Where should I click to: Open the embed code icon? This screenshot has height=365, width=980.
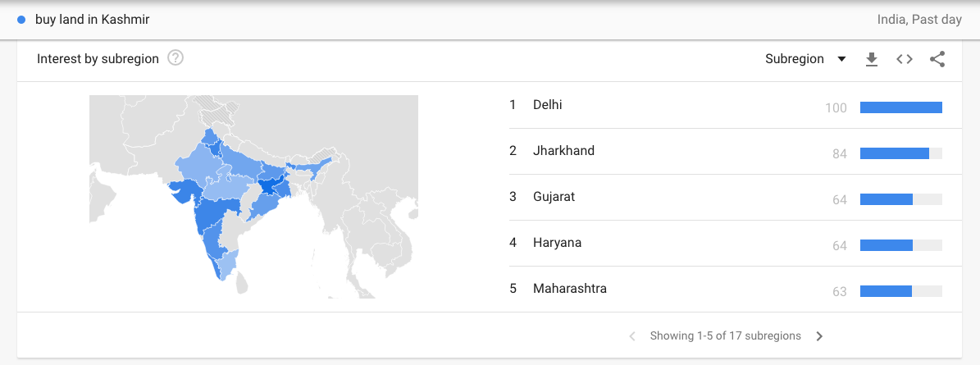(905, 59)
